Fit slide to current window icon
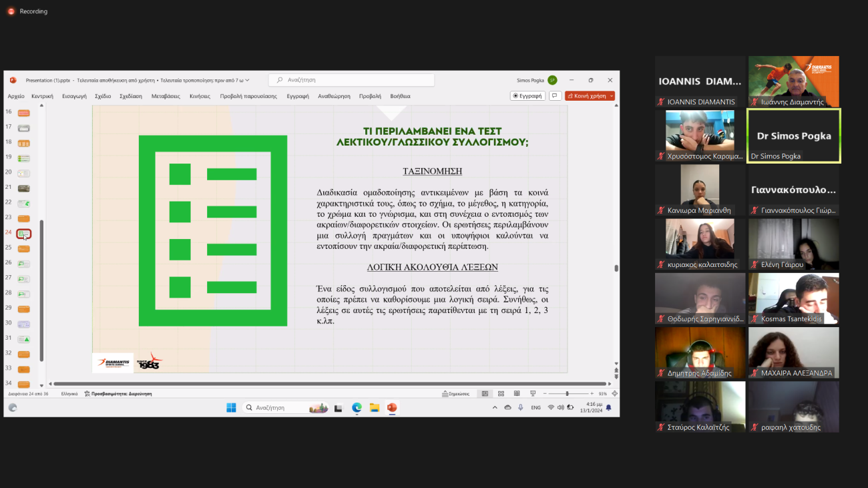This screenshot has height=488, width=868. 614,394
